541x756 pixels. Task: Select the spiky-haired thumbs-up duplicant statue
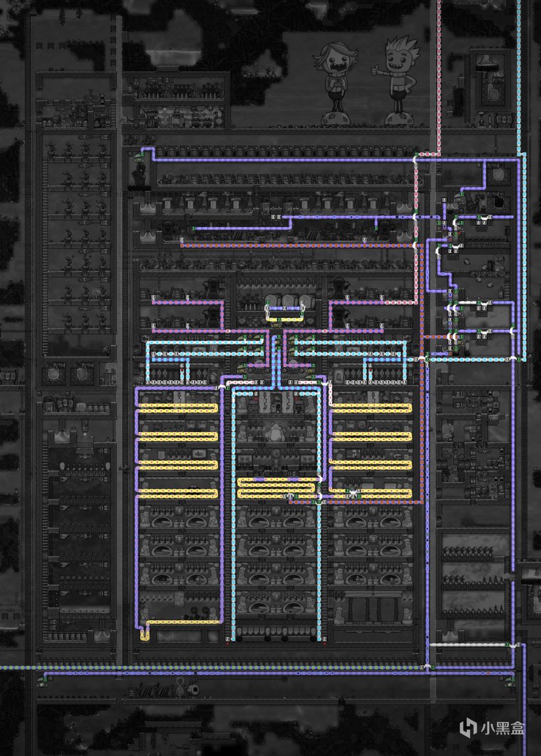396,80
